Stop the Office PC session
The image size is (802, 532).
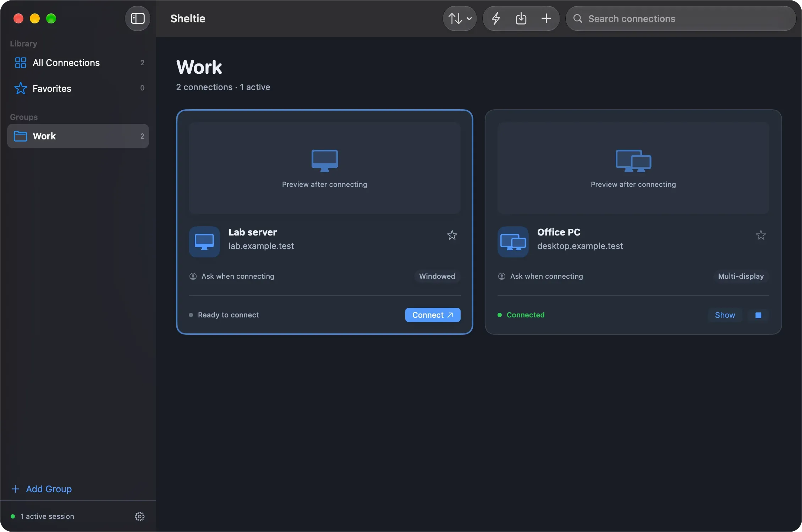pyautogui.click(x=758, y=315)
